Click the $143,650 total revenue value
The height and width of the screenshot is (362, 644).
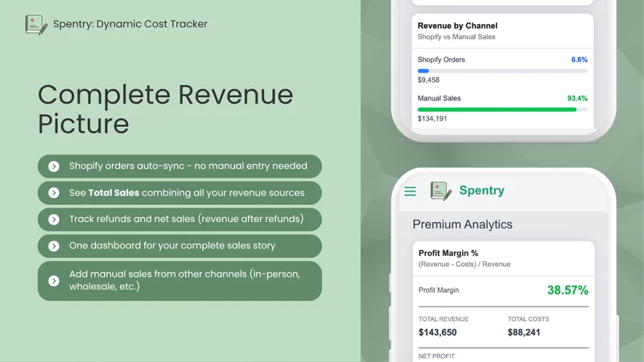point(437,332)
